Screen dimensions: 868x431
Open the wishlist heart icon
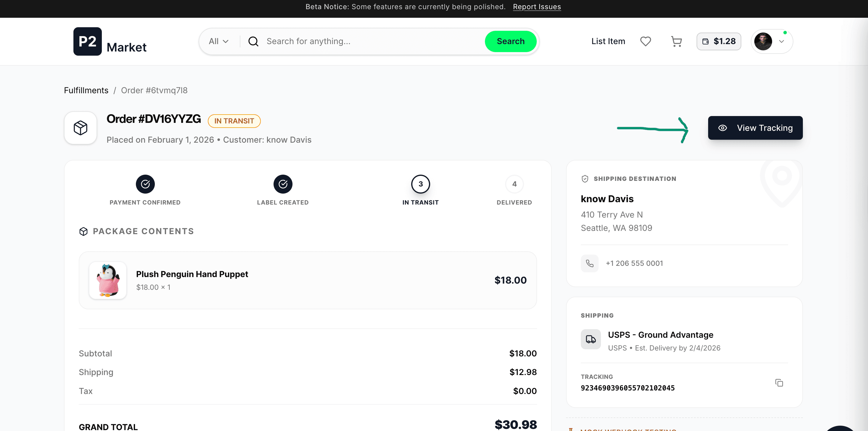(645, 41)
